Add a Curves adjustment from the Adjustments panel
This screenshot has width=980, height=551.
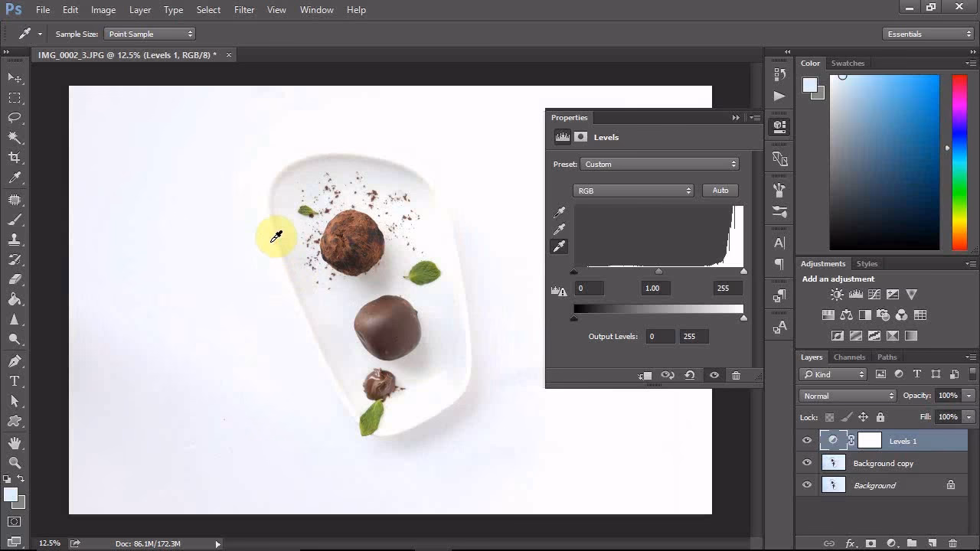coord(875,293)
